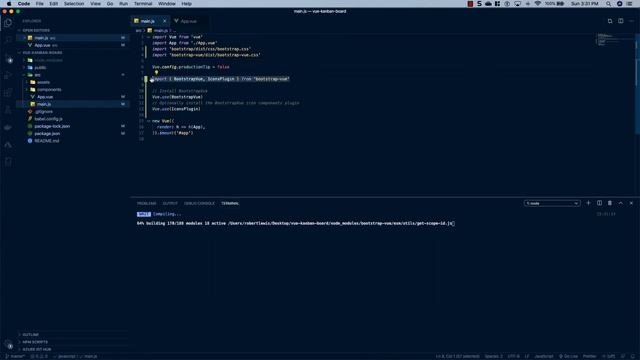Click the cloud icon in the macOS menu bar
This screenshot has width=640, height=360.
(488, 4)
